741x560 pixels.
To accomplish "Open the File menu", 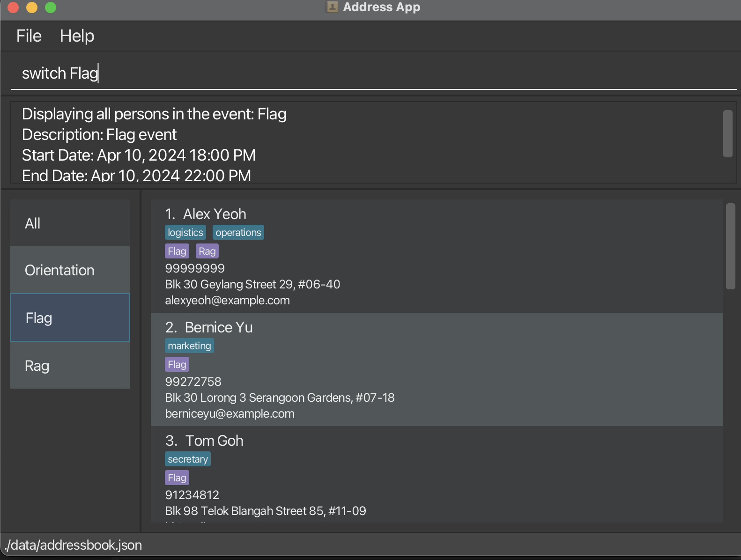I will [29, 36].
